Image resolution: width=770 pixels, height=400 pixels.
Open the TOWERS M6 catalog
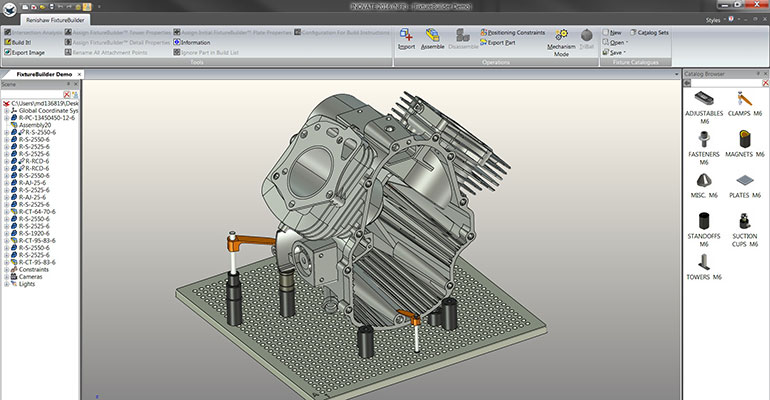pyautogui.click(x=704, y=267)
